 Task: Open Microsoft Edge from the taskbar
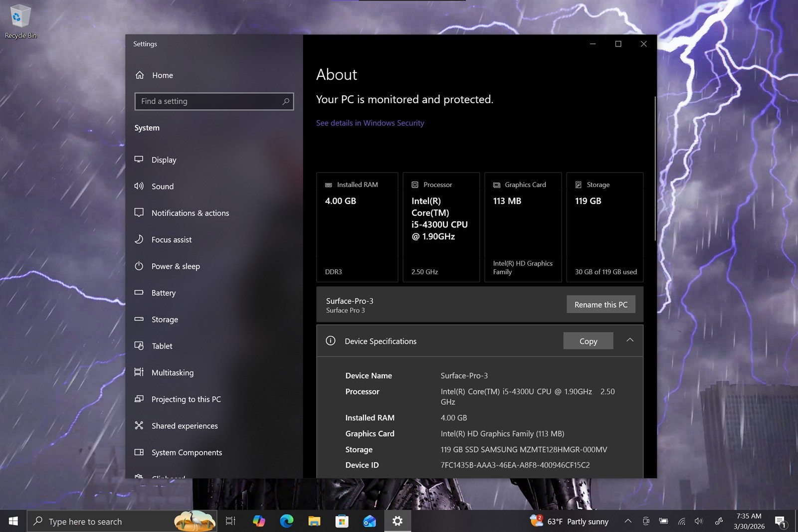[286, 521]
